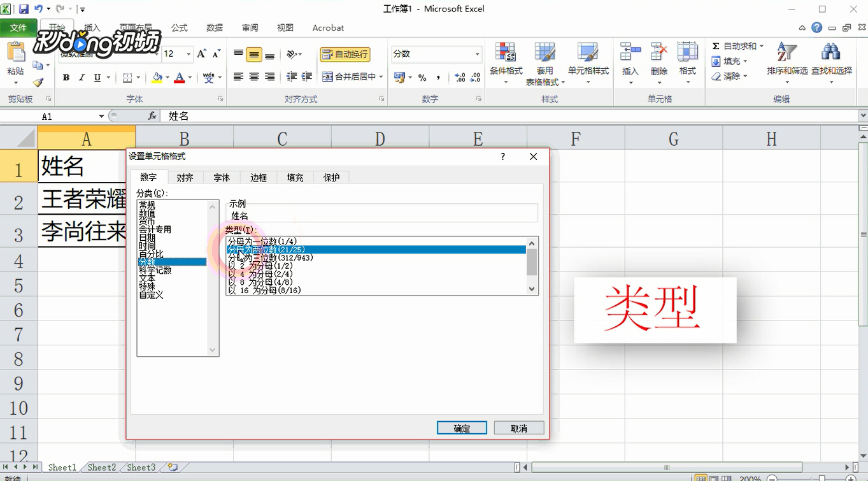The height and width of the screenshot is (481, 868).
Task: Expand the Name Box dropdown for A1
Action: click(x=101, y=116)
